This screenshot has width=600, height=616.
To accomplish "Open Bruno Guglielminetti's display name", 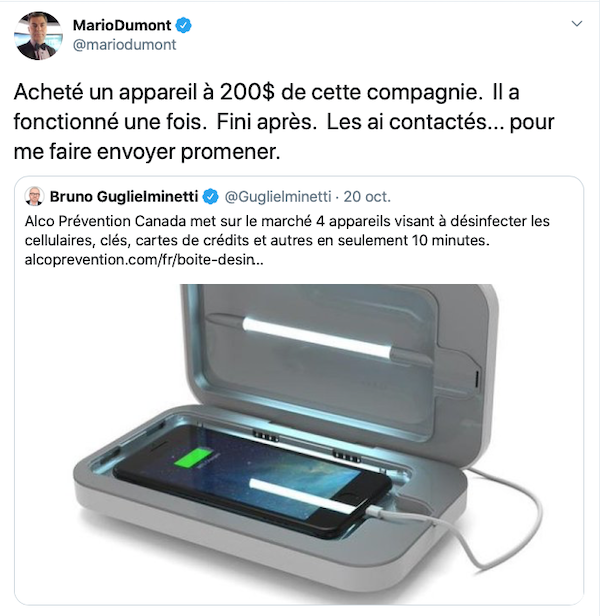I will coord(124,196).
